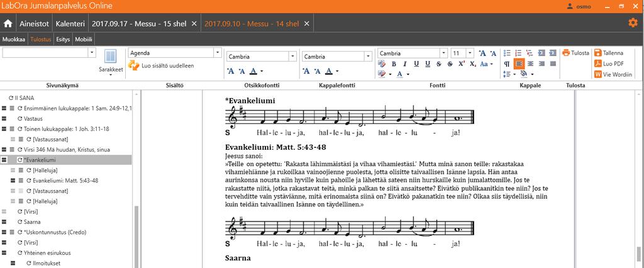
Task: Apply subscript formatting
Action: coord(473,64)
